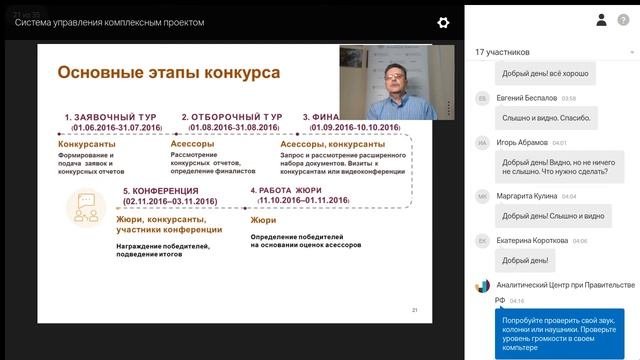The height and width of the screenshot is (360, 640).
Task: Open the participant profile icon
Action: point(601,20)
